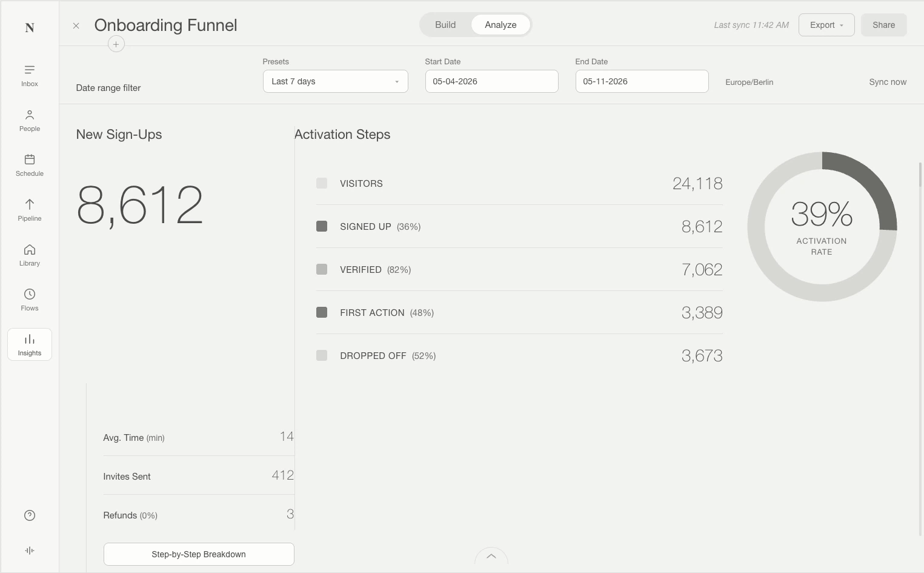Switch to the Build tab
924x573 pixels.
pos(445,25)
